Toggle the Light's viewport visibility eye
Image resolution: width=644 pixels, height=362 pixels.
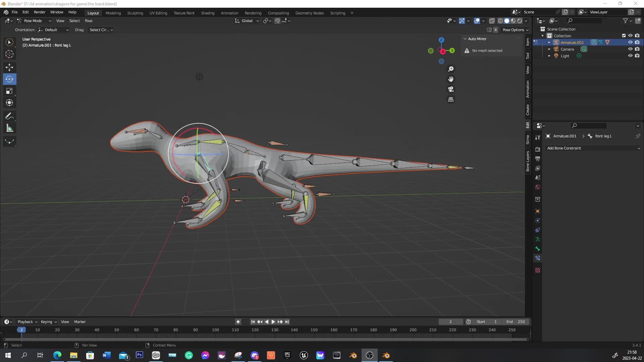click(630, 56)
